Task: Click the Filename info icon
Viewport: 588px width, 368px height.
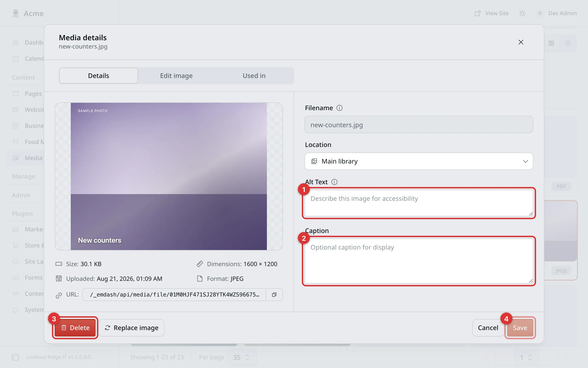Action: [x=339, y=108]
